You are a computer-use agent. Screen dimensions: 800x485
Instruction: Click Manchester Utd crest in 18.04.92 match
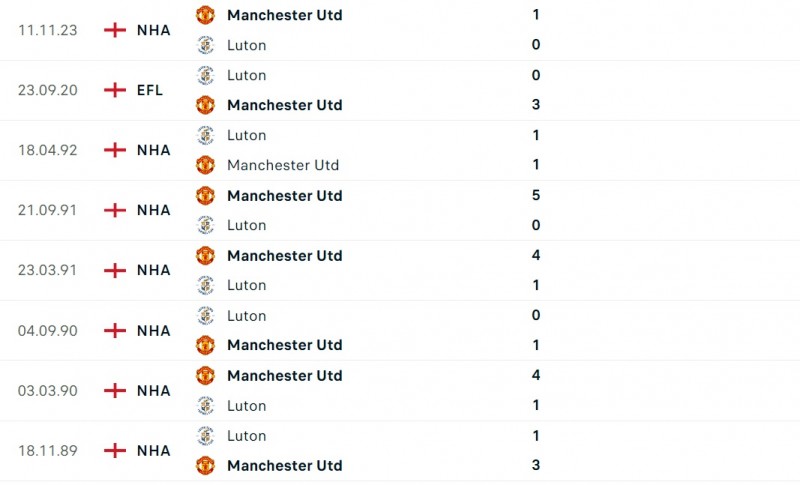tap(205, 165)
